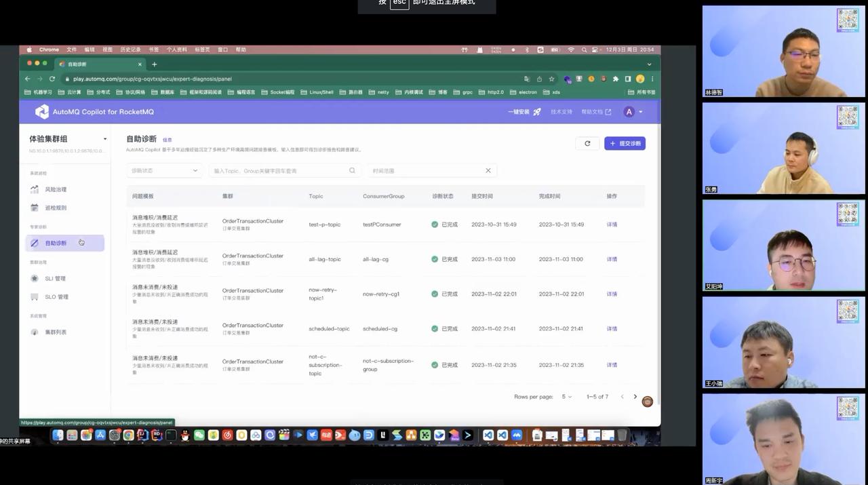Open SLI 管理 in the sidebar

(55, 279)
